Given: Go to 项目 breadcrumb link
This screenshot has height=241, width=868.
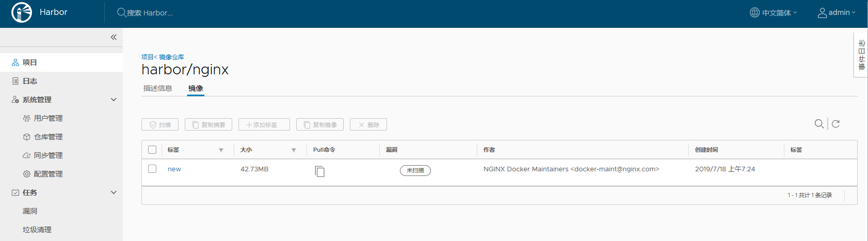Looking at the screenshot, I should pyautogui.click(x=148, y=57).
